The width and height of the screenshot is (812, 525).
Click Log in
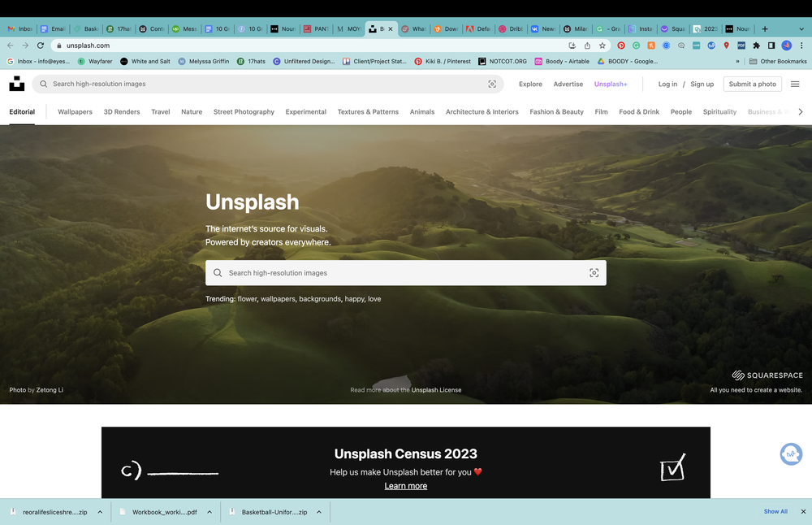tap(667, 84)
